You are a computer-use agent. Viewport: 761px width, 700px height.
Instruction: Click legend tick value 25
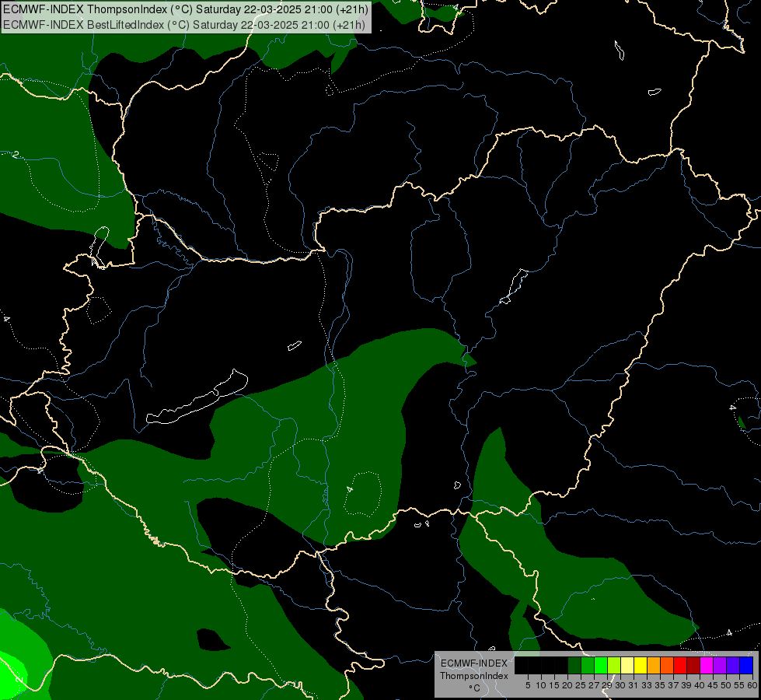pyautogui.click(x=581, y=685)
